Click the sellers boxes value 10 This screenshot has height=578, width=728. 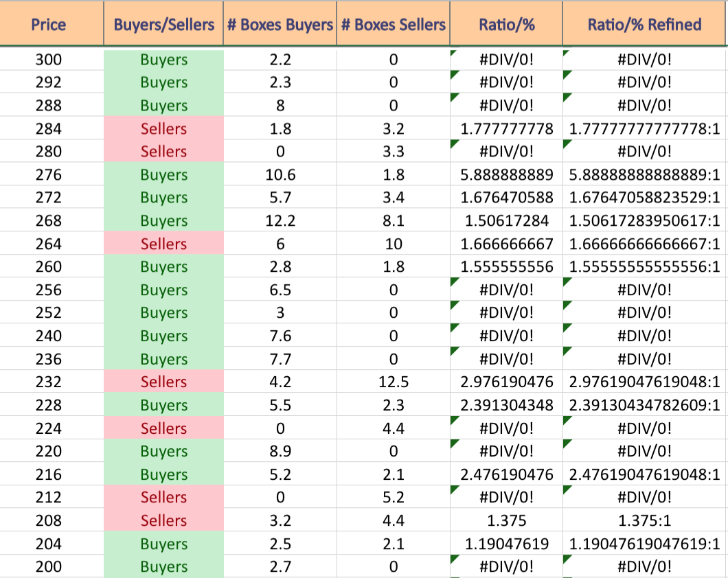[x=394, y=244]
